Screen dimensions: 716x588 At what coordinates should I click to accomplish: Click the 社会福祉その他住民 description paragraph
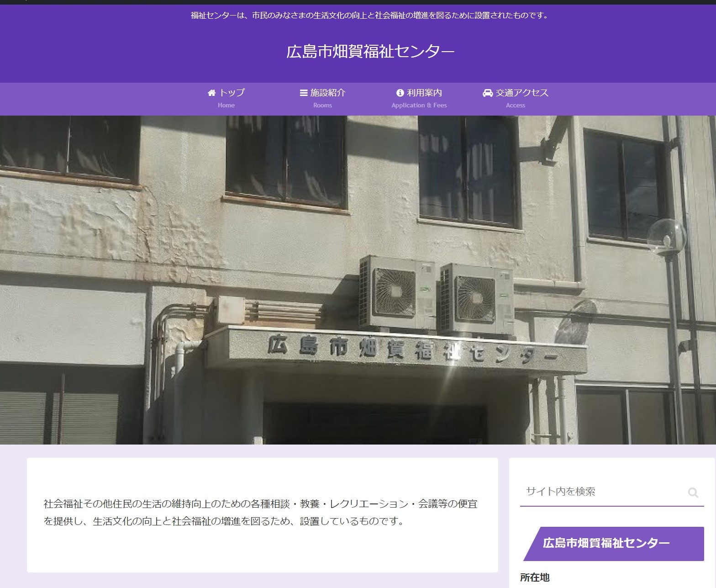[x=261, y=512]
